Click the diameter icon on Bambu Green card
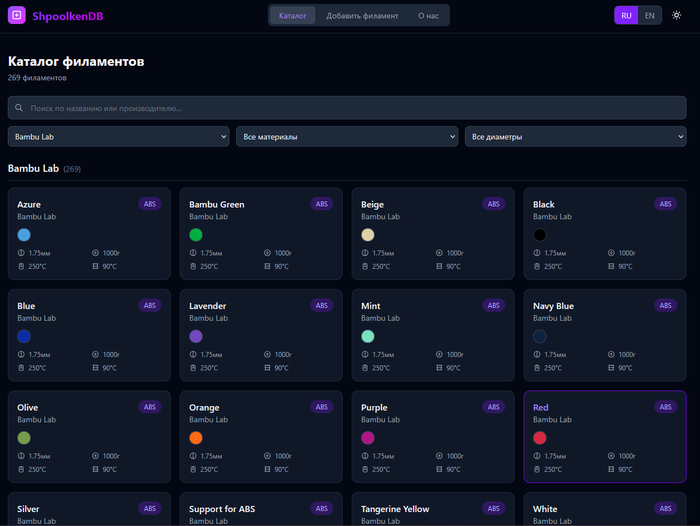 [193, 253]
